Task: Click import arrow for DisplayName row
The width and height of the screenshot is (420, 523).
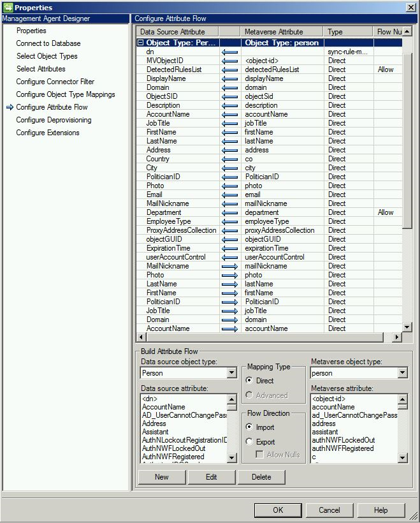Action: tap(229, 79)
